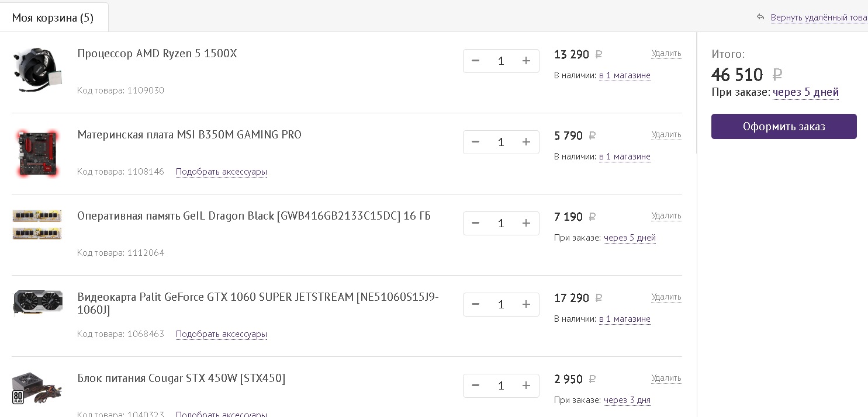Click the restore deleted item arrow icon
This screenshot has width=868, height=417.
760,17
